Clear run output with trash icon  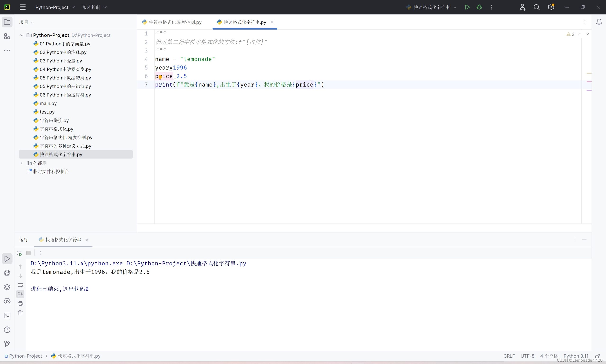point(20,313)
